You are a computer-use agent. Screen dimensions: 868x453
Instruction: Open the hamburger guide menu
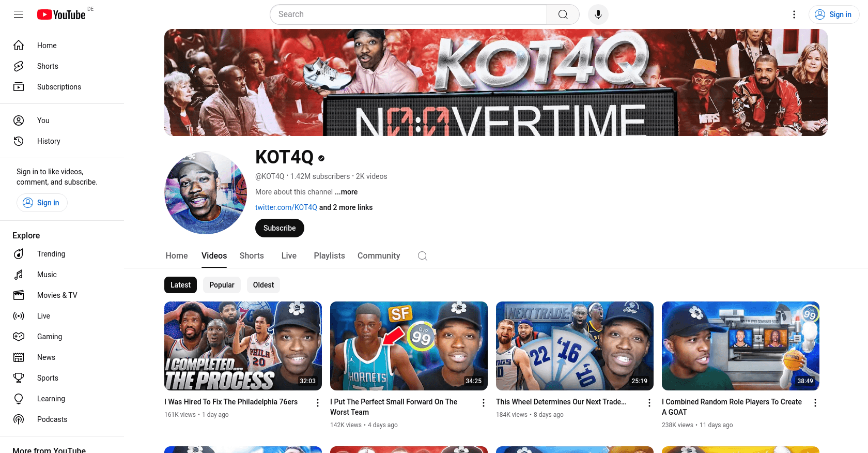pyautogui.click(x=19, y=14)
